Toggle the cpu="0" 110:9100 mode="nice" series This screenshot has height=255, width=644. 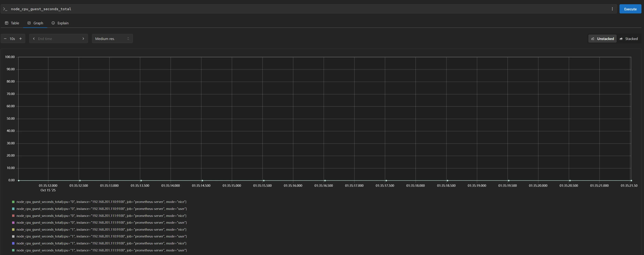tap(101, 202)
